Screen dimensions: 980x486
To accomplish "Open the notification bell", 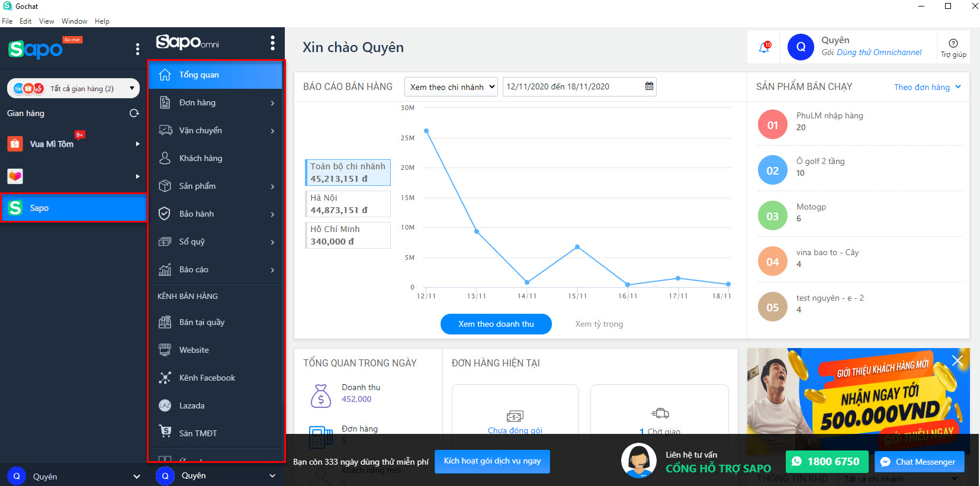I will pyautogui.click(x=764, y=47).
